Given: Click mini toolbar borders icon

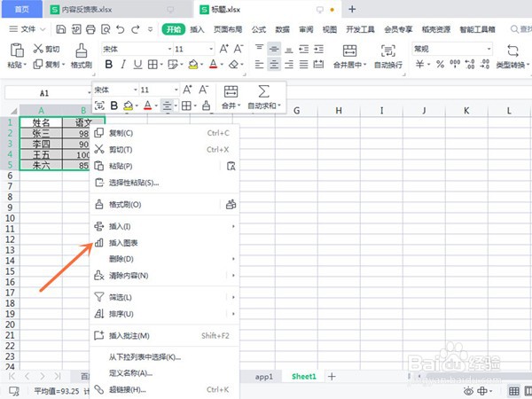Looking at the screenshot, I should click(x=186, y=106).
